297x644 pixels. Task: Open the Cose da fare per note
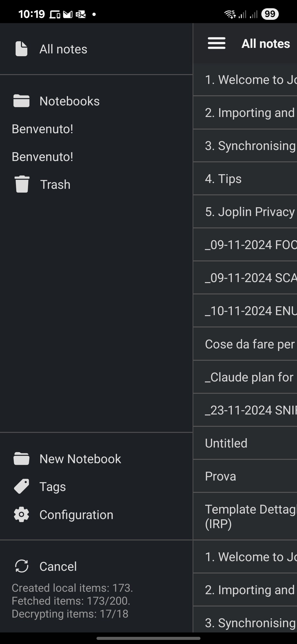(x=245, y=344)
